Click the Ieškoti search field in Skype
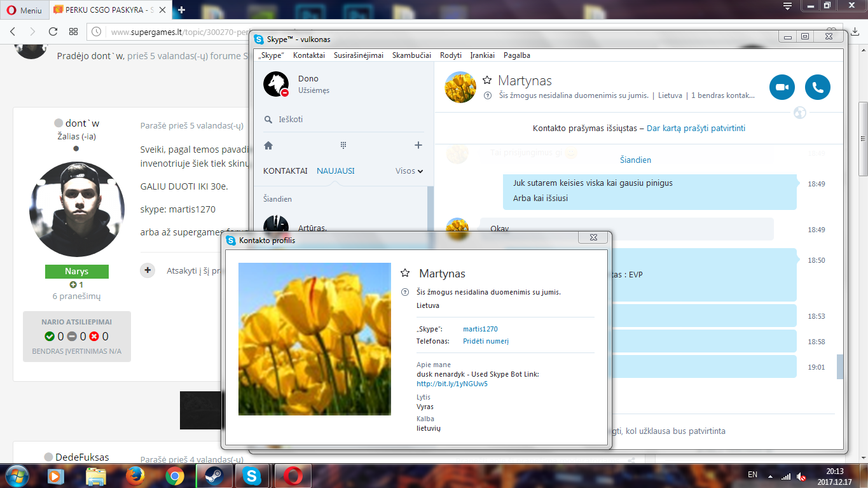The height and width of the screenshot is (488, 868). [x=343, y=120]
